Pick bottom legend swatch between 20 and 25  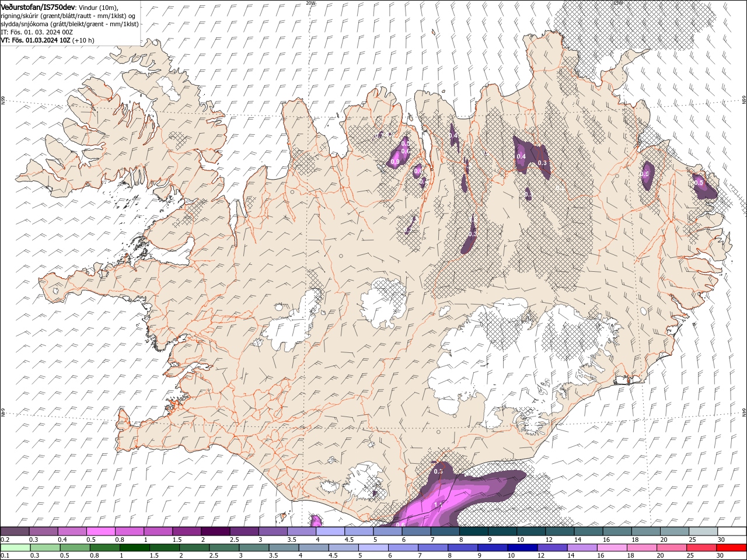tap(671, 548)
